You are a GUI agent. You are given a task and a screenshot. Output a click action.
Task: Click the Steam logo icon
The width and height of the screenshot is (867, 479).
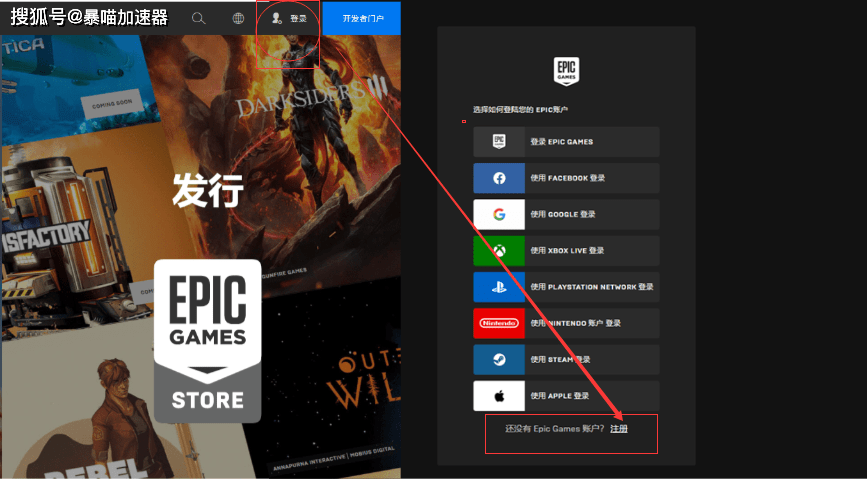pyautogui.click(x=499, y=359)
